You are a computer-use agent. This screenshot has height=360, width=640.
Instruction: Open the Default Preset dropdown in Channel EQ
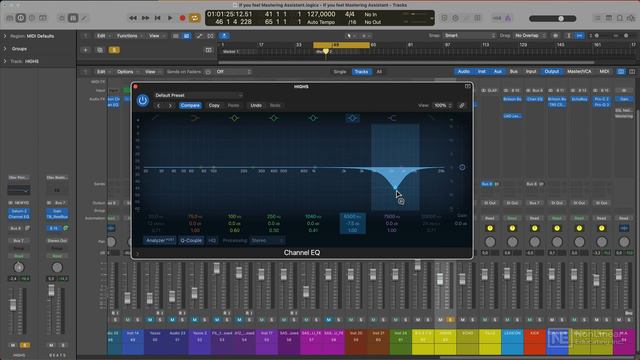coord(198,95)
